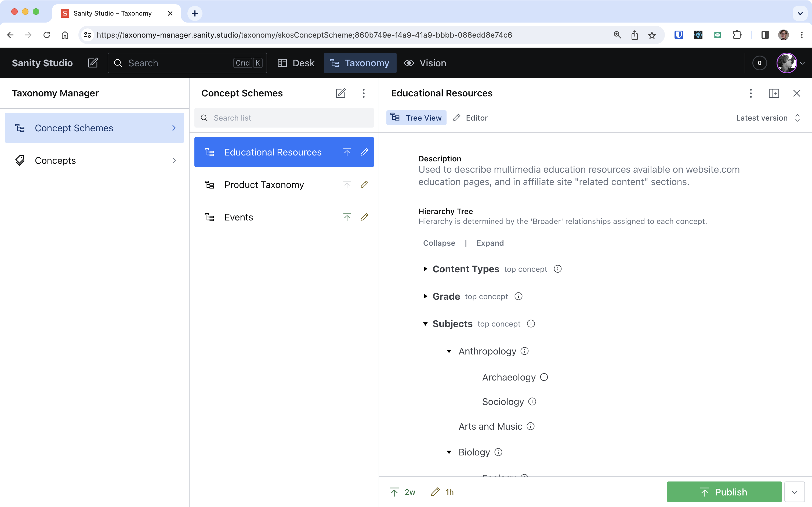Click info icon beside Archaeology

544,377
